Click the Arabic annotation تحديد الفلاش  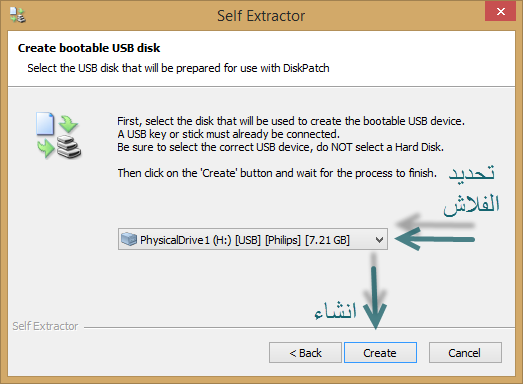click(471, 189)
